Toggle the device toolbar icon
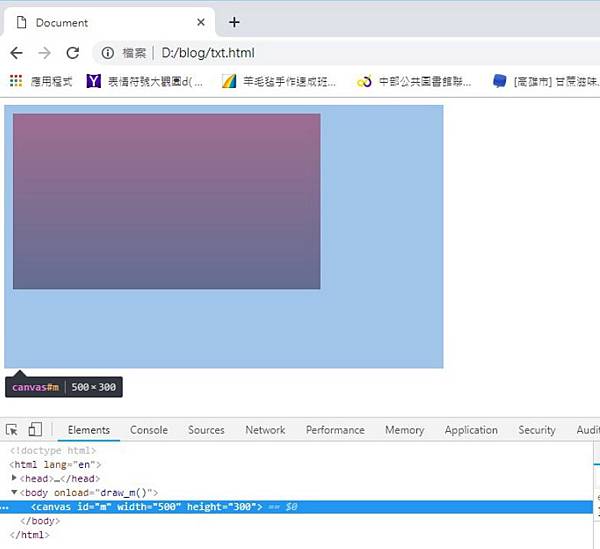 pos(35,430)
